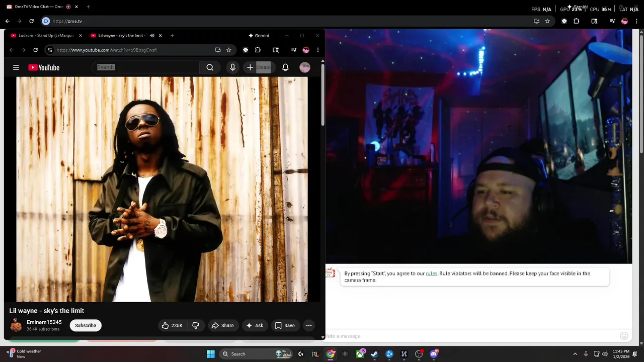Click the Windows taskbar Search box
This screenshot has width=644, height=362.
coord(257,354)
